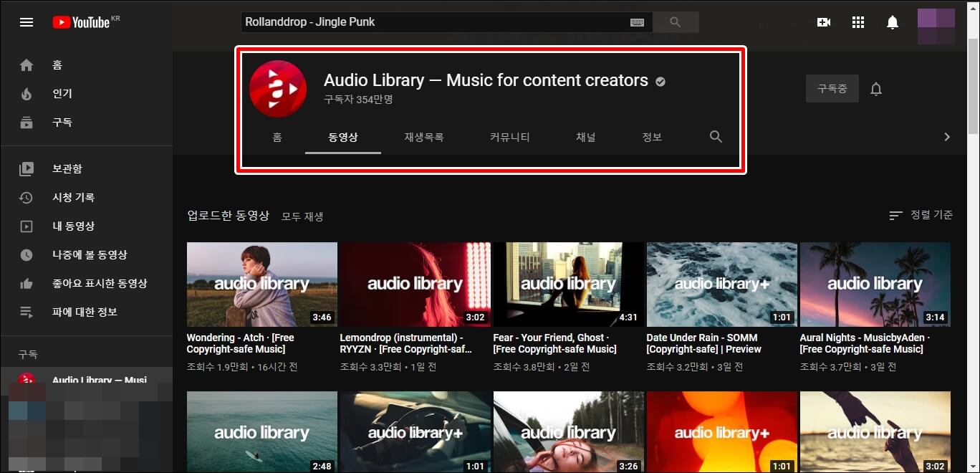Open the 정렬 기준 sort dropdown
Image resolution: width=980 pixels, height=473 pixels.
921,215
